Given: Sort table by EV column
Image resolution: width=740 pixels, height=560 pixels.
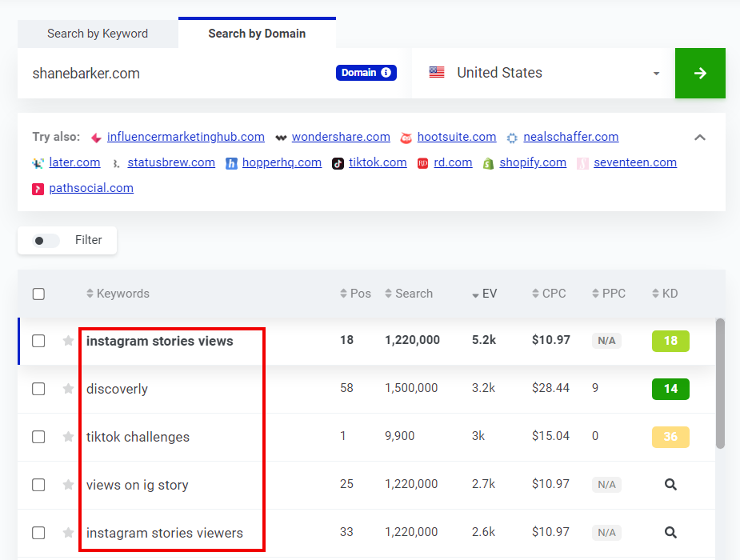Looking at the screenshot, I should (484, 294).
